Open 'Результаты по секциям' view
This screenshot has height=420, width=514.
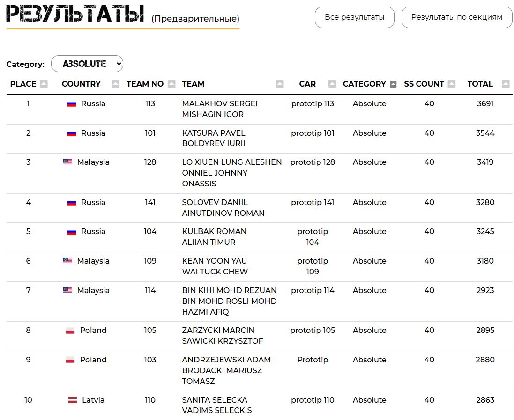456,17
